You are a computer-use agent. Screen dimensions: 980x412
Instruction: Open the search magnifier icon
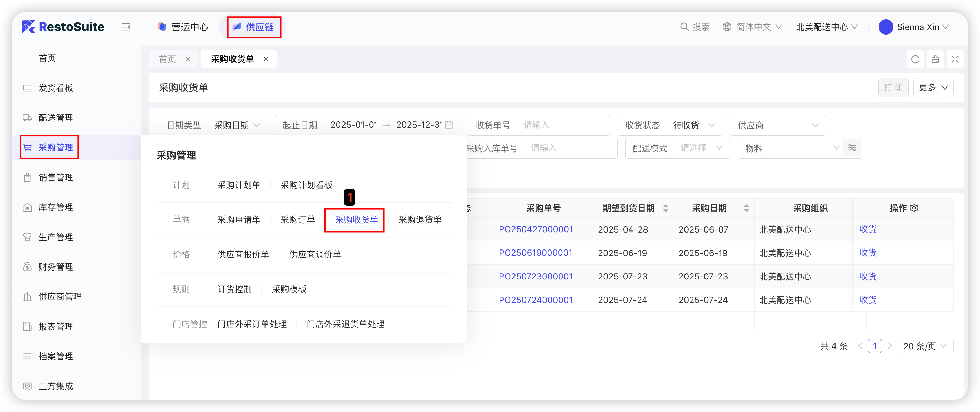pos(684,27)
